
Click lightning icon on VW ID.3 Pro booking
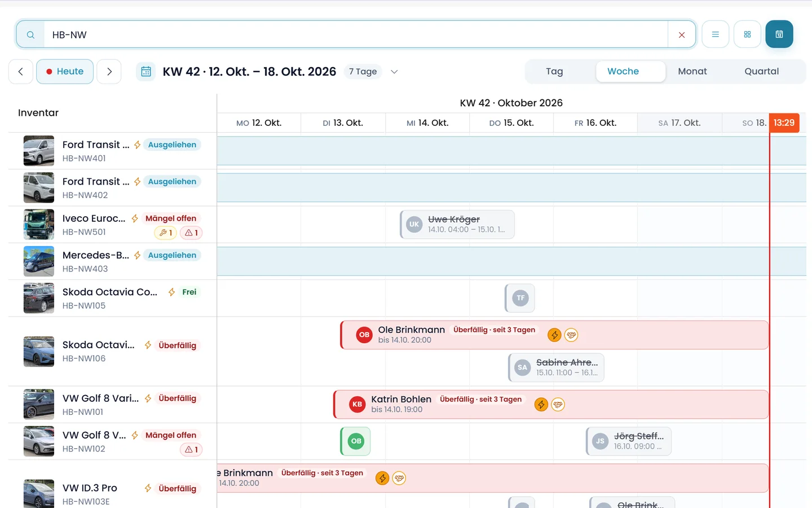click(382, 479)
